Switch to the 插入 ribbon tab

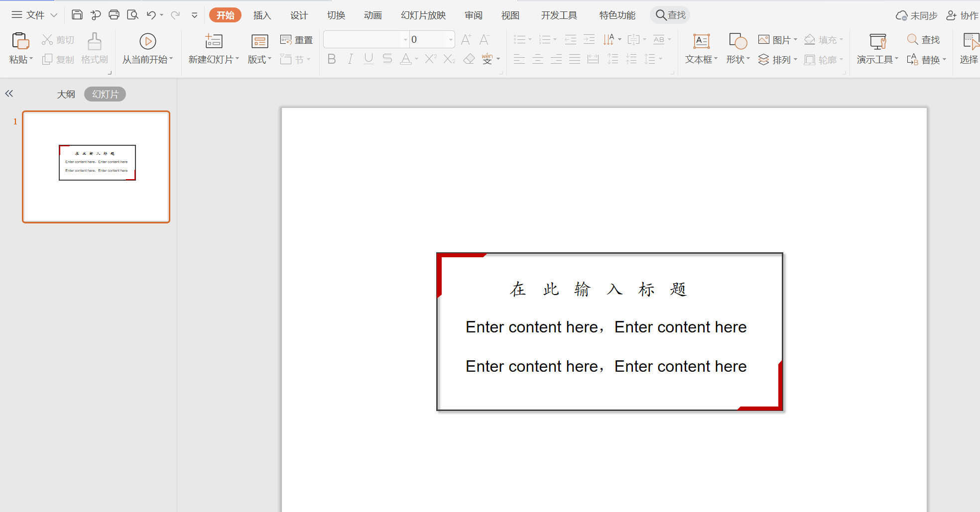pos(262,15)
